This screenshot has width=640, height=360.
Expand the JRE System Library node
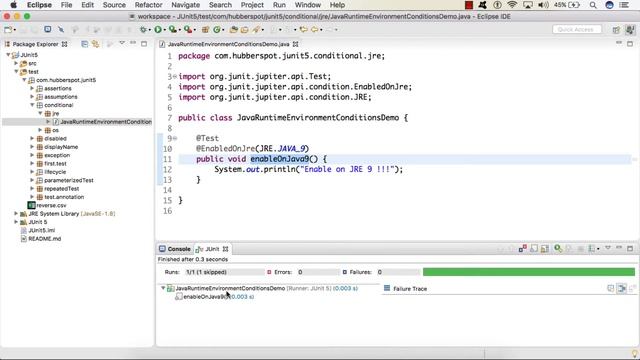pyautogui.click(x=16, y=213)
